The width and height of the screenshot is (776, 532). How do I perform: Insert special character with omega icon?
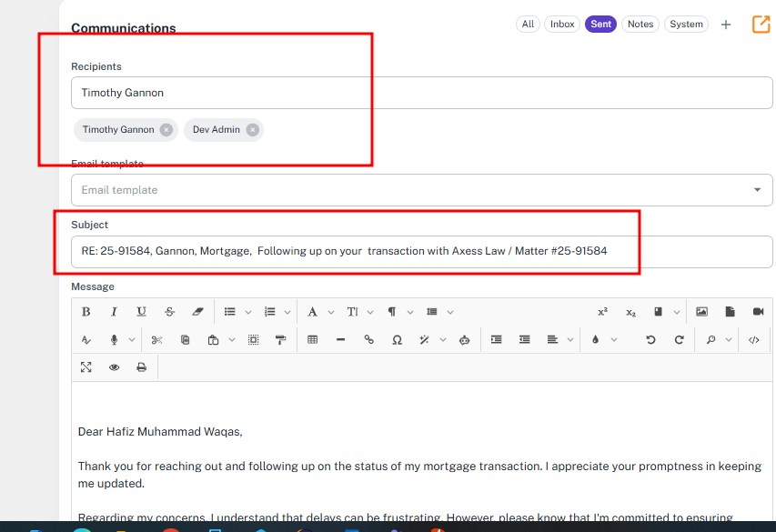pyautogui.click(x=397, y=340)
